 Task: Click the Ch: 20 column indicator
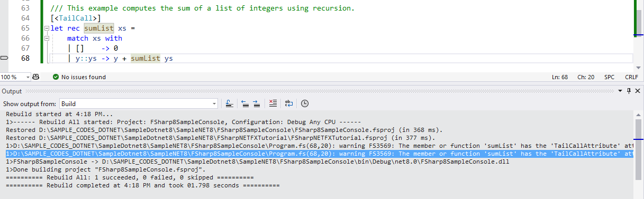tap(585, 77)
